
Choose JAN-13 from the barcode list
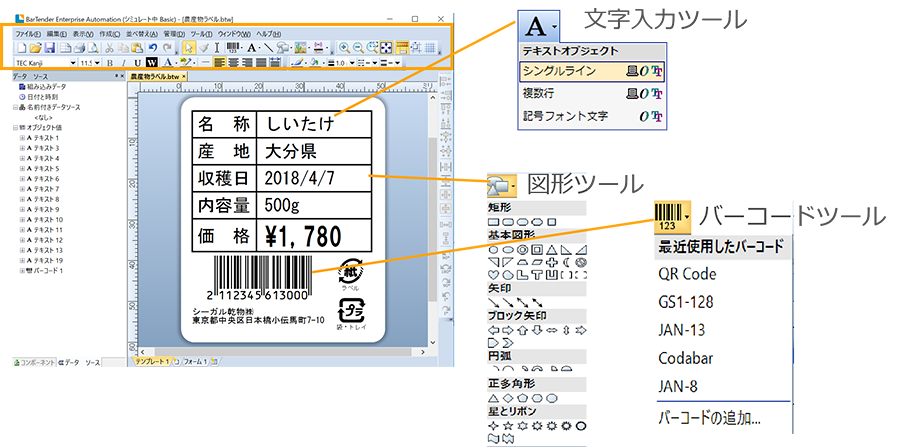pos(681,329)
